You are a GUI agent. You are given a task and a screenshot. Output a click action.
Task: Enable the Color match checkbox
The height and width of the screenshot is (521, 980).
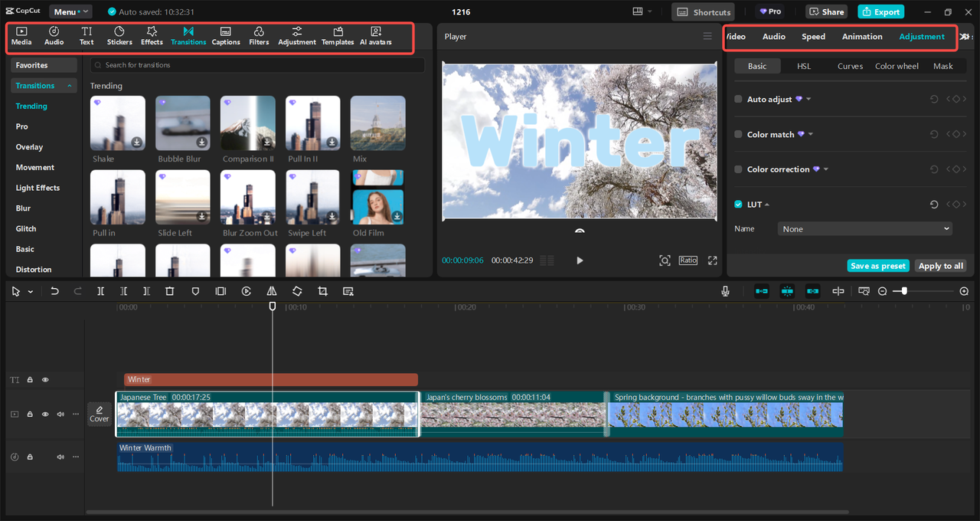[738, 134]
